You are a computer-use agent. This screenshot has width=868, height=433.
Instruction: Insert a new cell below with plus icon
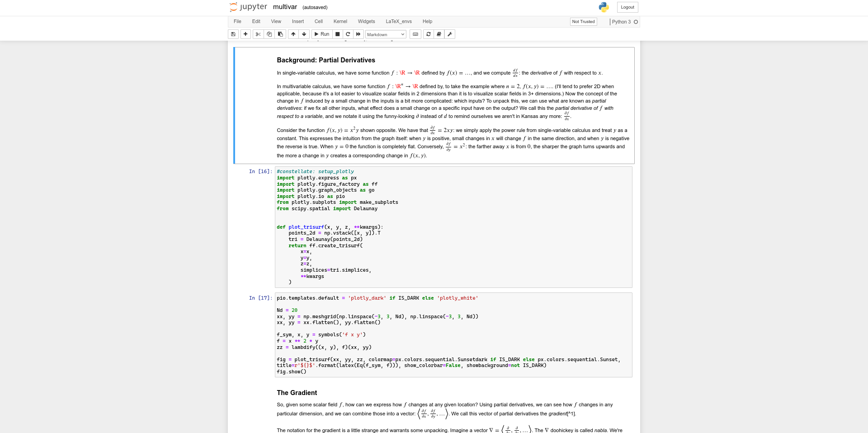coord(245,34)
